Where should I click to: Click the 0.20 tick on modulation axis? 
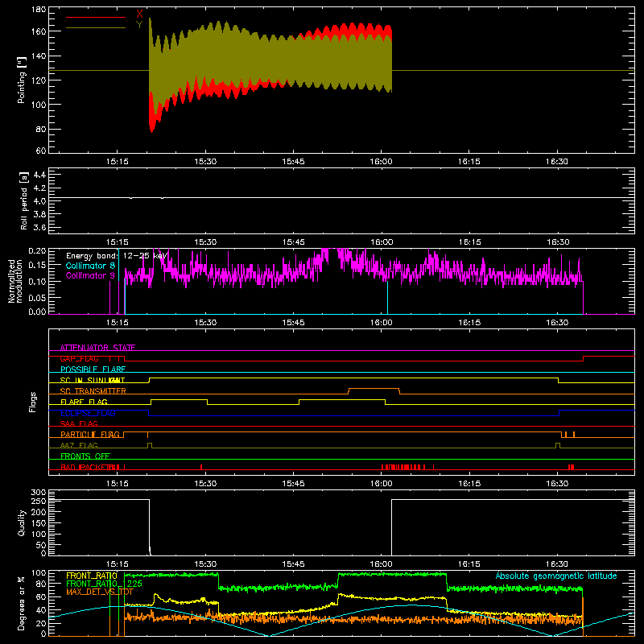pyautogui.click(x=37, y=250)
